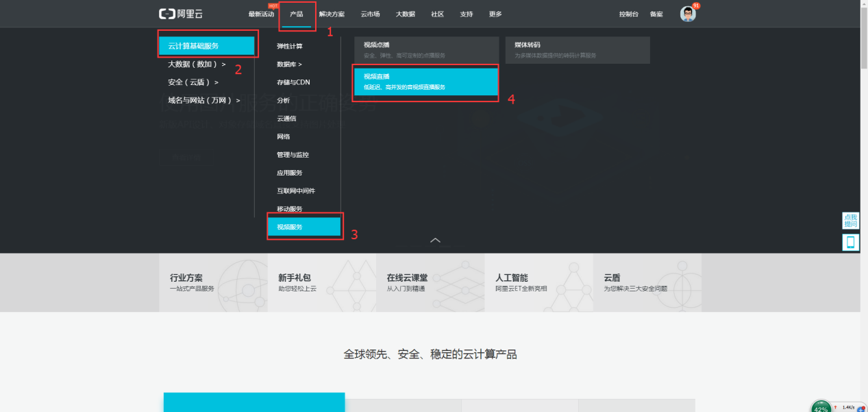Click the Aliyun (阿里云) logo
This screenshot has width=868, height=412.
coord(181,14)
